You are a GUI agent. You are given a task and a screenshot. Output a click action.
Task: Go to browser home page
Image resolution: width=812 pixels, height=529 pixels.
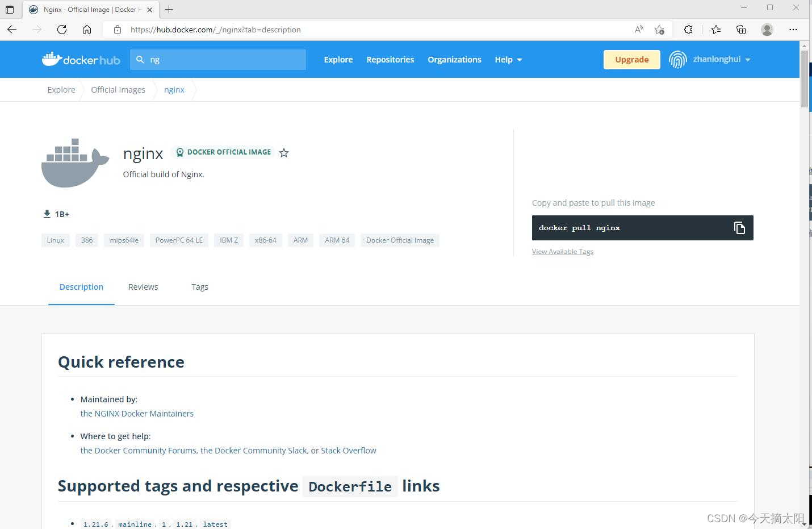click(87, 30)
